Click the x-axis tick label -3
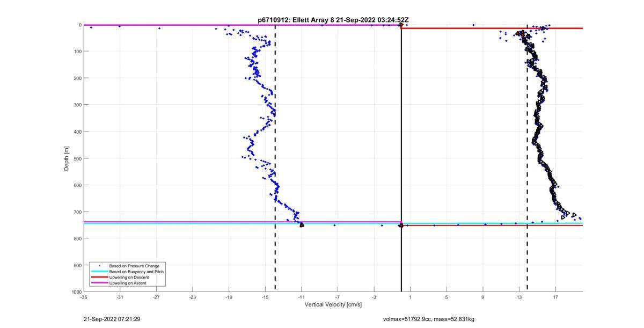Screen dimensions: 644x328 tap(374, 297)
